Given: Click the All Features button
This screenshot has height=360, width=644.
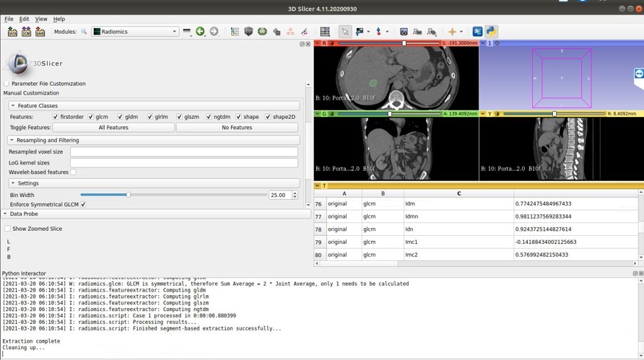Looking at the screenshot, I should click(x=113, y=127).
